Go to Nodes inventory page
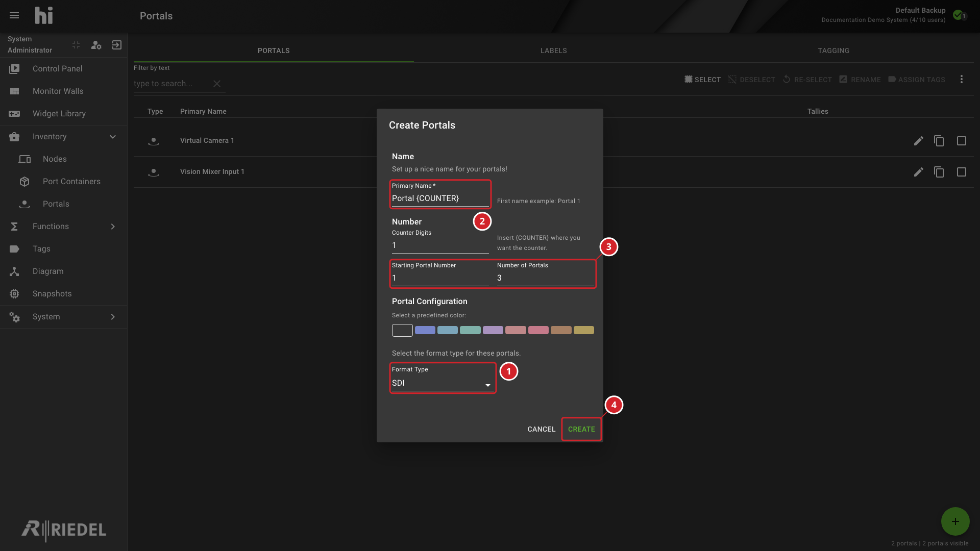 (64, 159)
